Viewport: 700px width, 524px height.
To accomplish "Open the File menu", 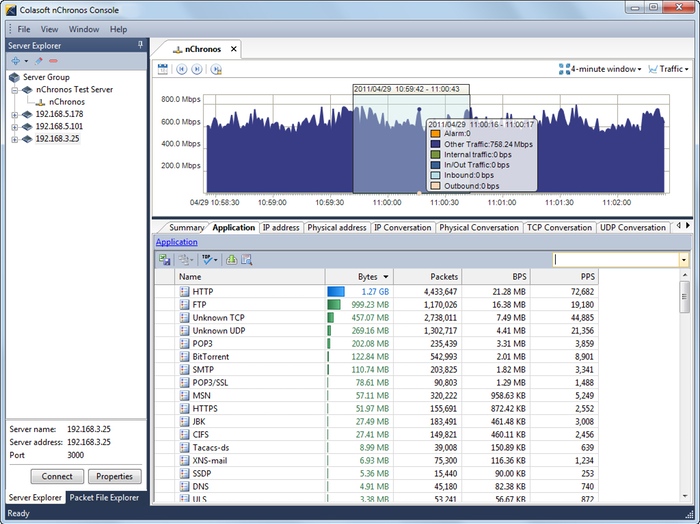I will pos(24,29).
